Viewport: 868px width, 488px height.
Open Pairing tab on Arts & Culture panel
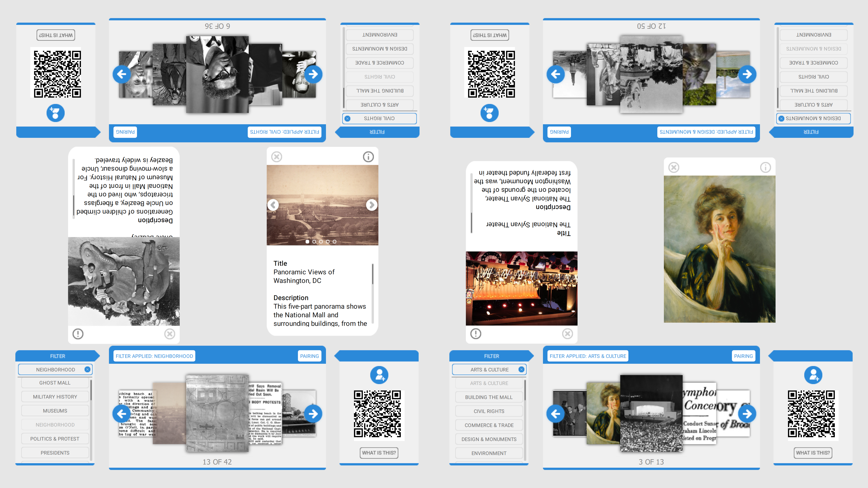(743, 356)
